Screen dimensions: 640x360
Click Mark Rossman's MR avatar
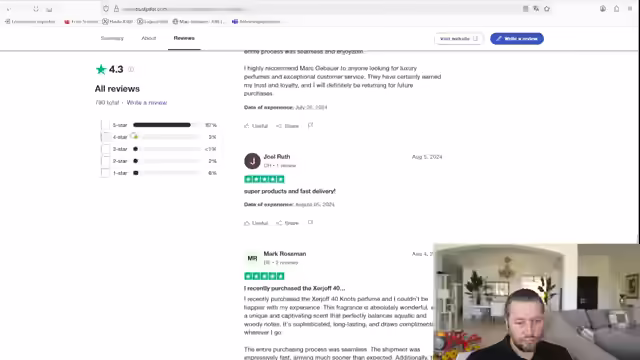(x=252, y=258)
